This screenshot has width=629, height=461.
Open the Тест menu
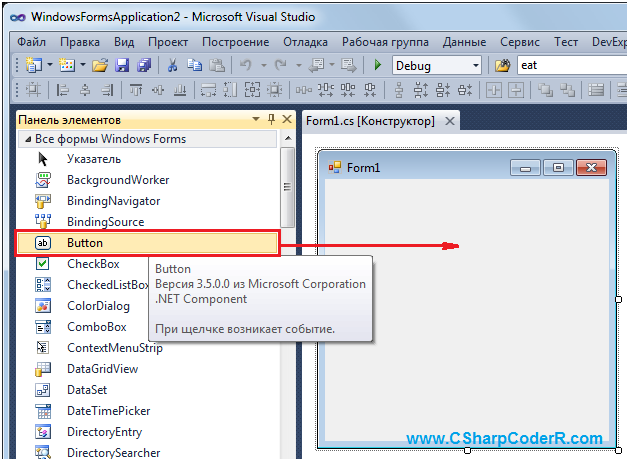(566, 42)
